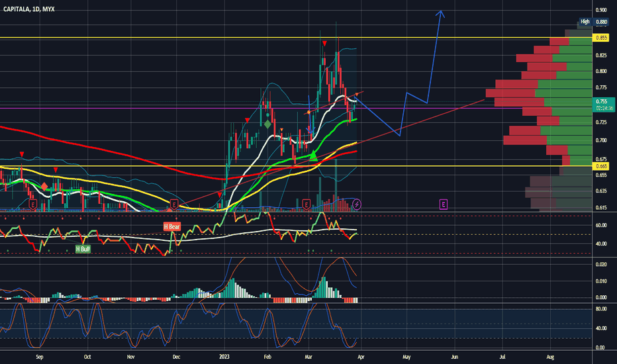Select the H Bear divergence label

172,226
